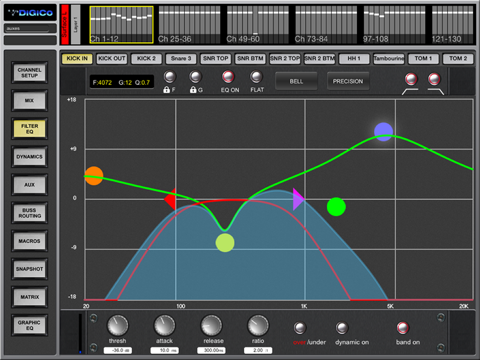The height and width of the screenshot is (360, 480).
Task: Click the BELL filter type button
Action: pos(296,81)
